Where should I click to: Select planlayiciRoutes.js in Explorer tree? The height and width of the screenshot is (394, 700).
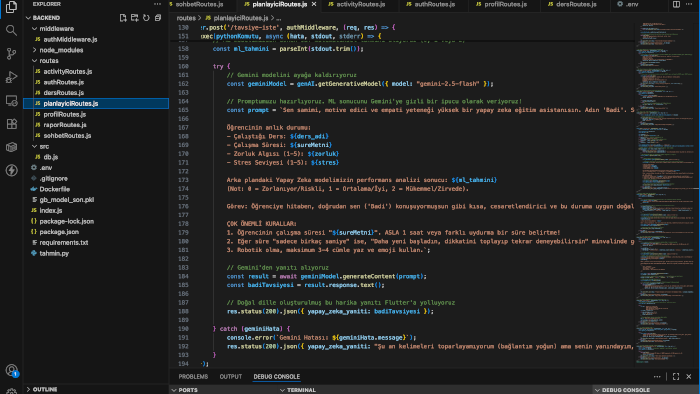coord(96,104)
